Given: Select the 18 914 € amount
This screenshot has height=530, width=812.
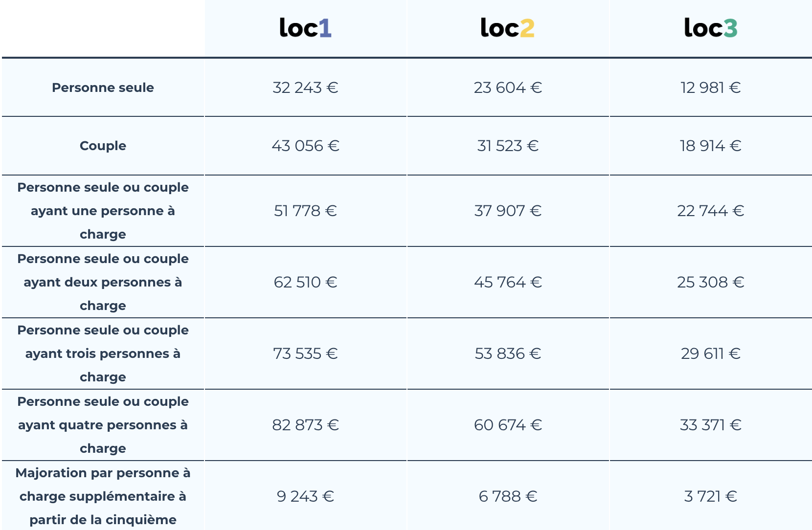Looking at the screenshot, I should pyautogui.click(x=710, y=146).
